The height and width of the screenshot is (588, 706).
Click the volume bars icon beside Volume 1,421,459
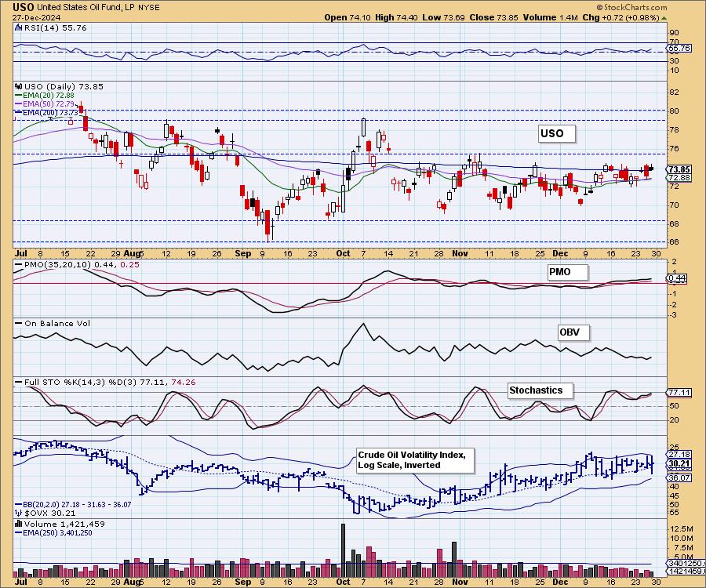(19, 524)
